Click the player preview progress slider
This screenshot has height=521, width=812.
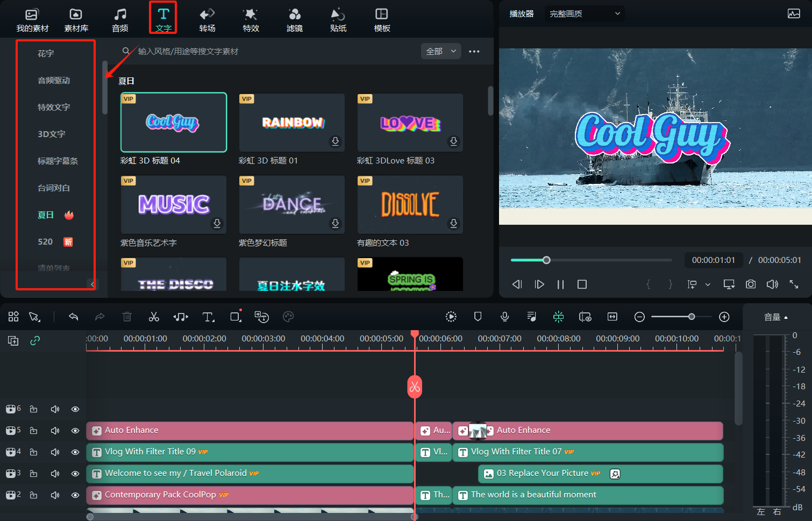tap(591, 260)
